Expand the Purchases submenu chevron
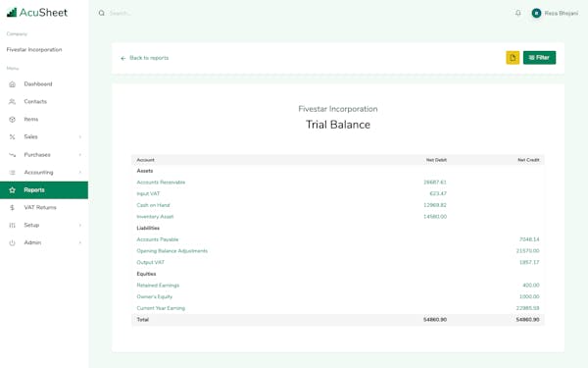Viewport: 588px width, 368px height. point(80,155)
